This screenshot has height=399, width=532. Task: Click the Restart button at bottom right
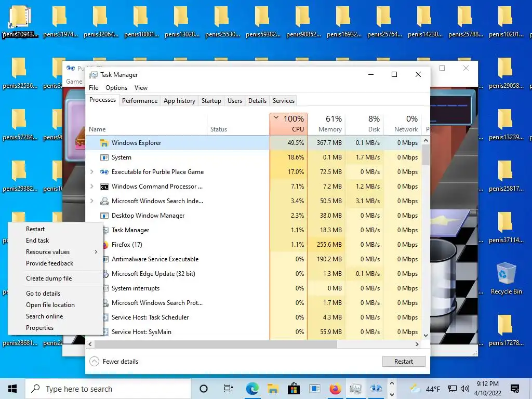click(x=403, y=362)
